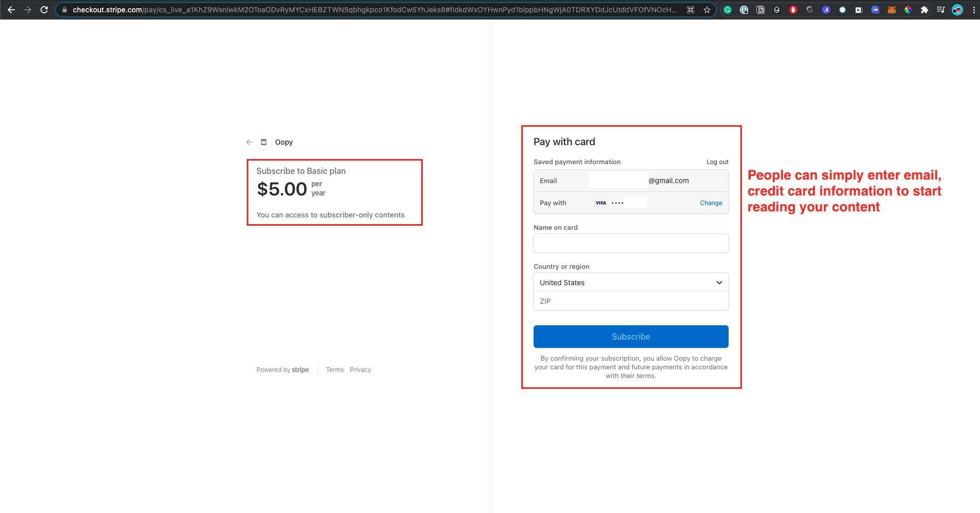Open the Chrome three-dot menu
Viewport: 980px width, 513px height.
tap(974, 10)
